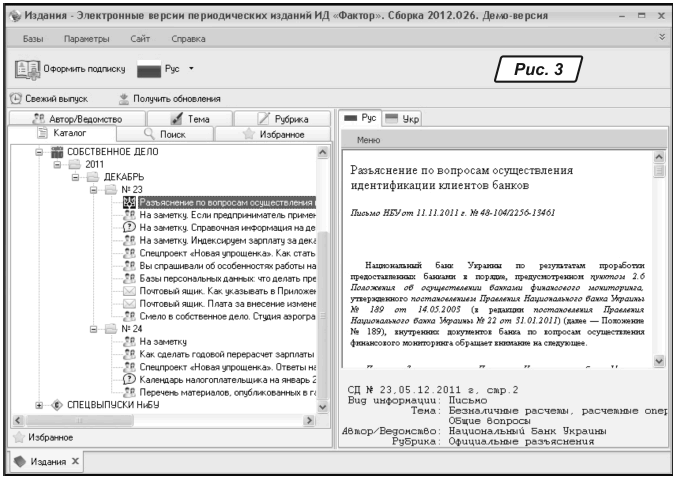Click the Получить обновления download icon
This screenshot has height=478, width=673.
124,99
